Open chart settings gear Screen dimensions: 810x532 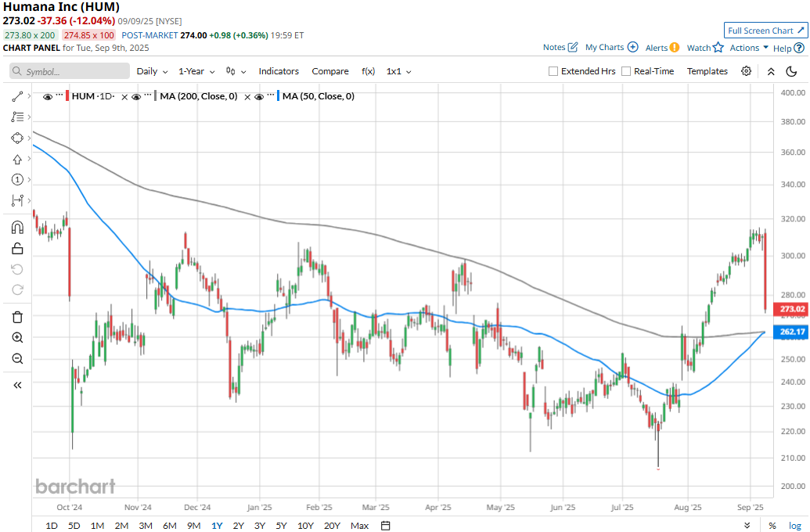pyautogui.click(x=746, y=71)
